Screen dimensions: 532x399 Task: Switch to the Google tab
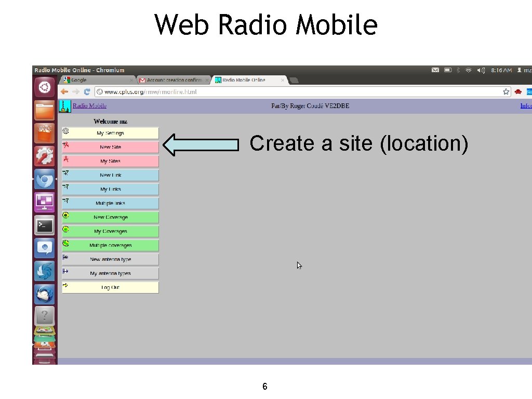(x=98, y=80)
